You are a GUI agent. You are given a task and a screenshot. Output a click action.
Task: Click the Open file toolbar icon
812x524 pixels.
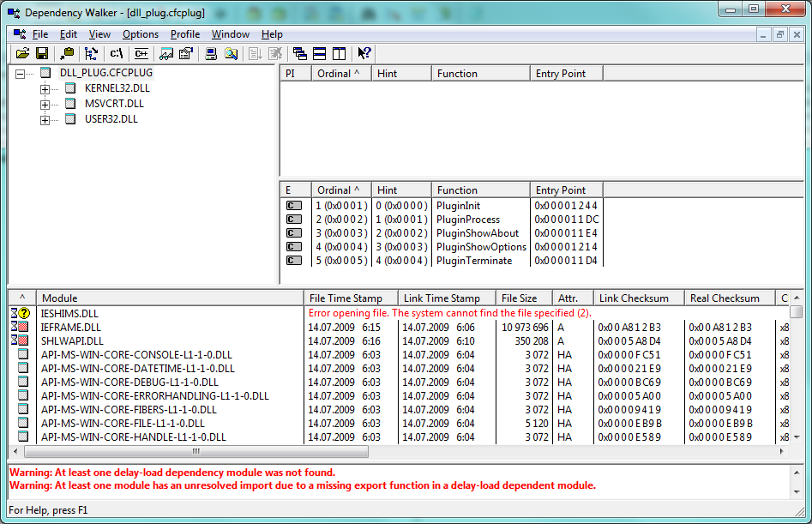click(22, 53)
